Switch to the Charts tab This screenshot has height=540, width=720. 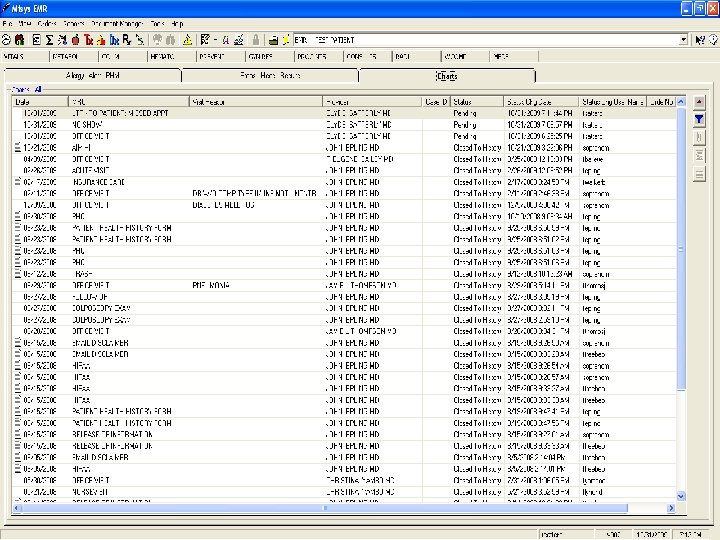tap(447, 75)
